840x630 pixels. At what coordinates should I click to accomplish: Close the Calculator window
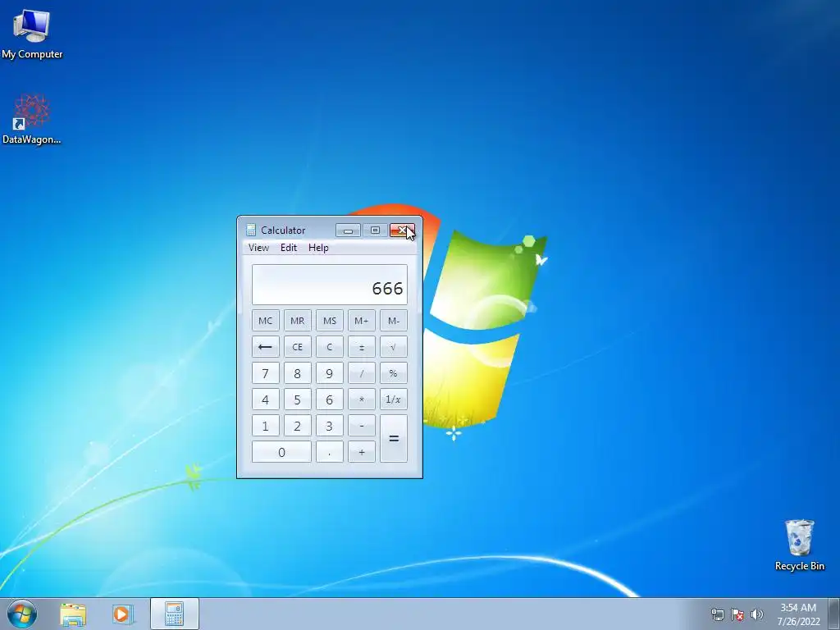pos(402,231)
